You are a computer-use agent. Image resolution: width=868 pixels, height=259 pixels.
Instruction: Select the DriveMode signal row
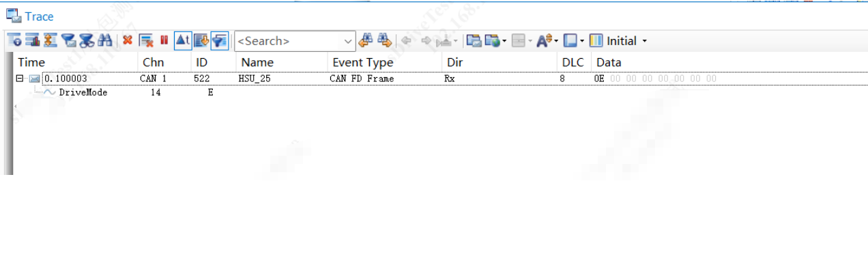83,92
